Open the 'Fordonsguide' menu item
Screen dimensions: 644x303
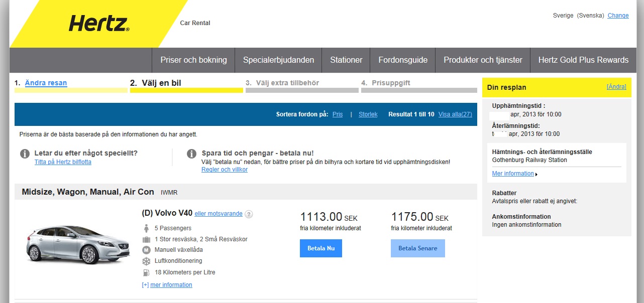(x=402, y=60)
